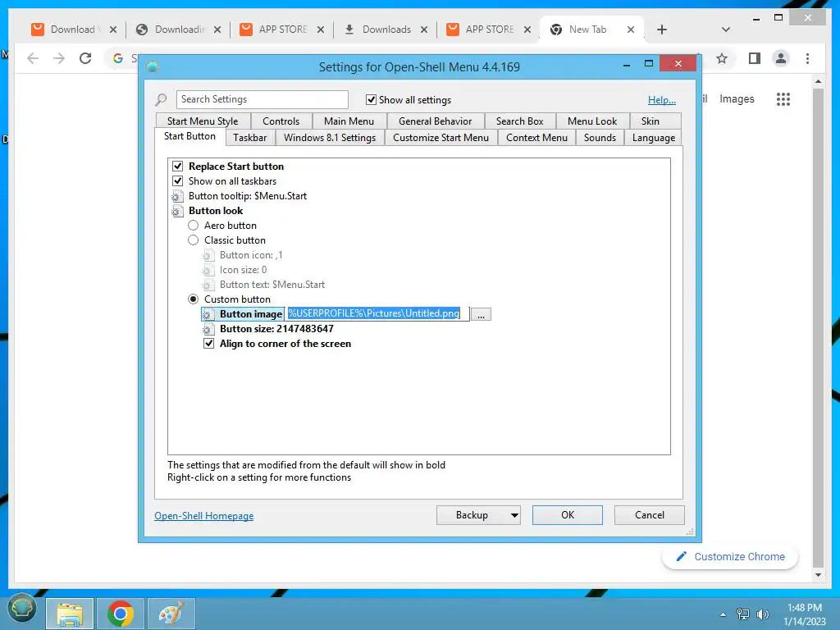This screenshot has width=840, height=630.
Task: Click Chrome back arrow
Action: [x=33, y=58]
